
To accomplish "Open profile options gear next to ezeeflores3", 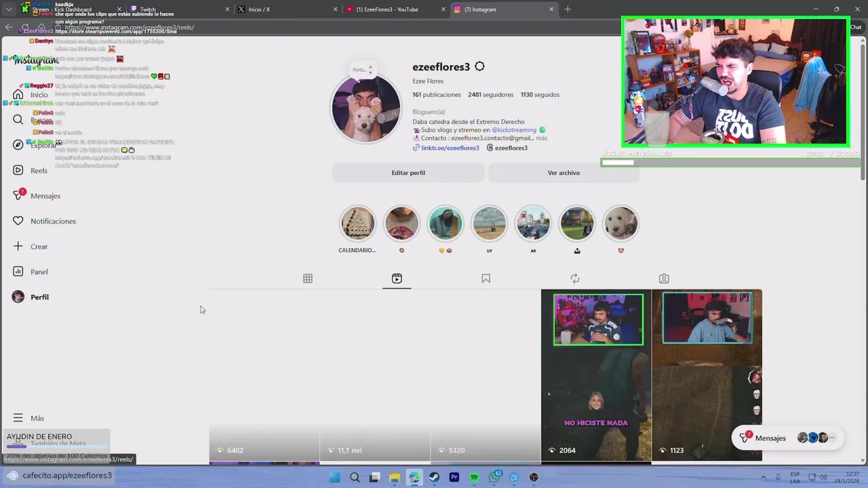I will click(479, 66).
